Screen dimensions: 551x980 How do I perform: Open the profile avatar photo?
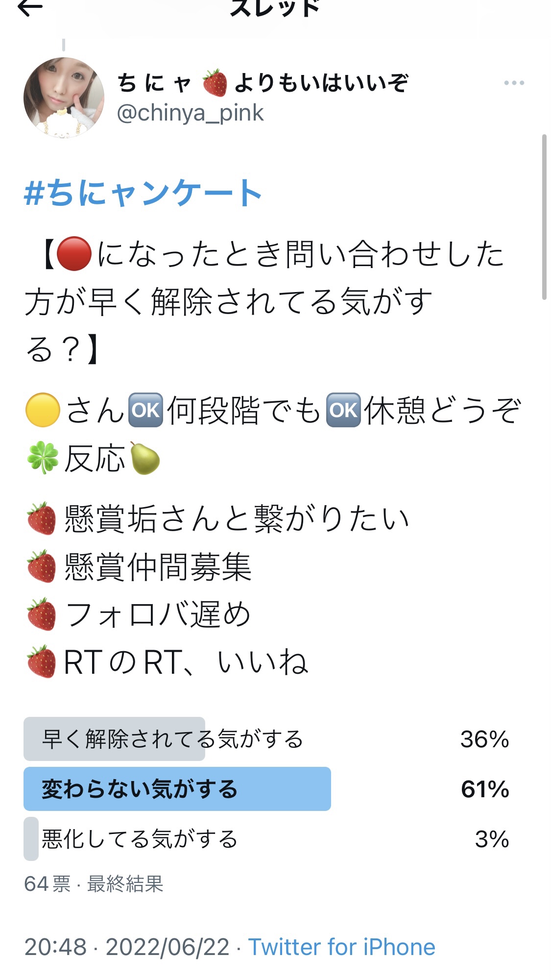coord(64,98)
